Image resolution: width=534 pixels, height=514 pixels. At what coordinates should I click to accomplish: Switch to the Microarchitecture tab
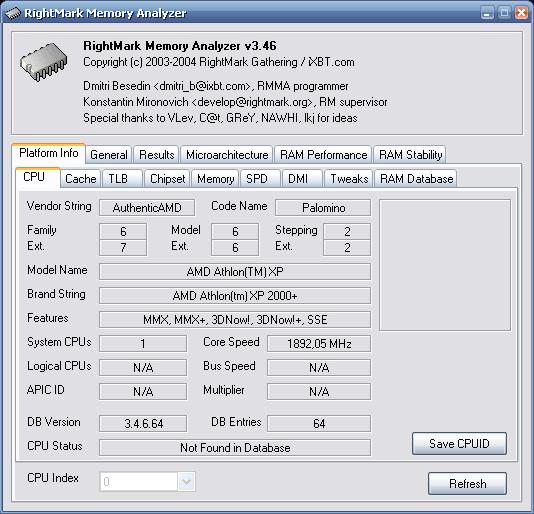click(x=227, y=155)
